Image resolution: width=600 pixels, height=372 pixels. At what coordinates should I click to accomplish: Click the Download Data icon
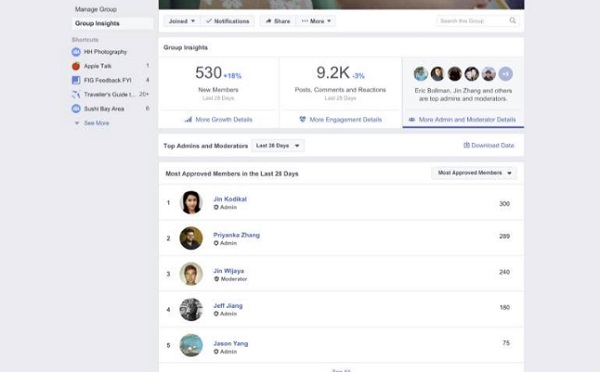coord(466,145)
